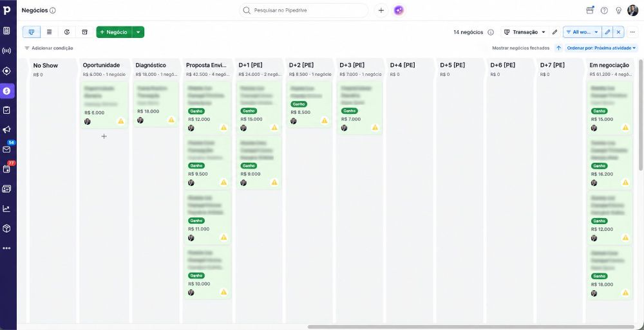644x330 pixels.
Task: Open the R$ 6.000 deal card
Action: (104, 105)
